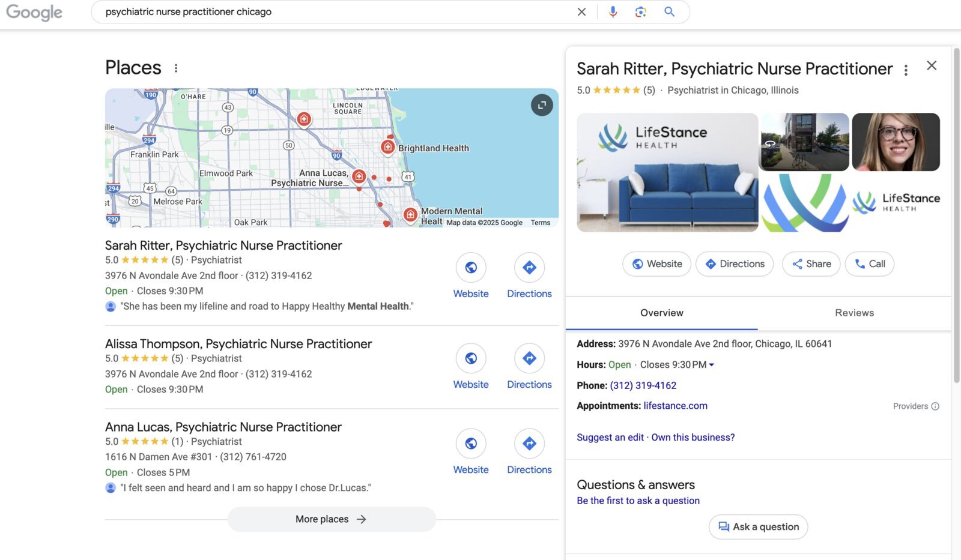961x560 pixels.
Task: Click Website button in details panel
Action: [656, 264]
